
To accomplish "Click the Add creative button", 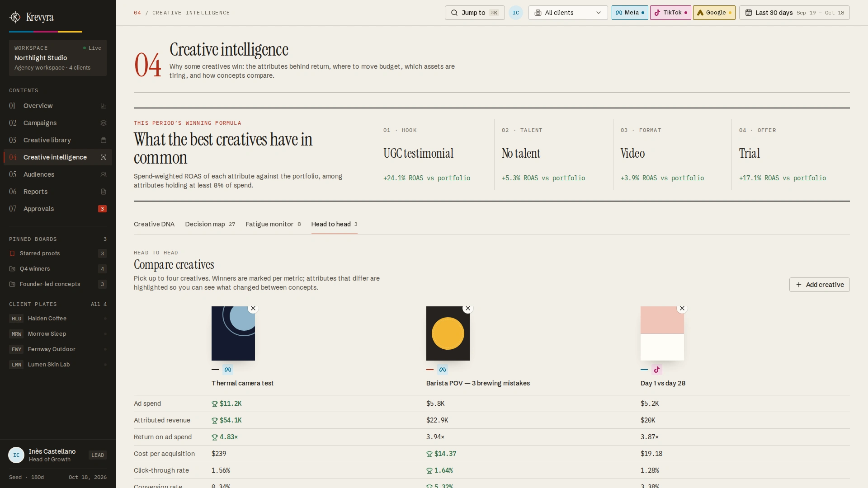I will (819, 285).
